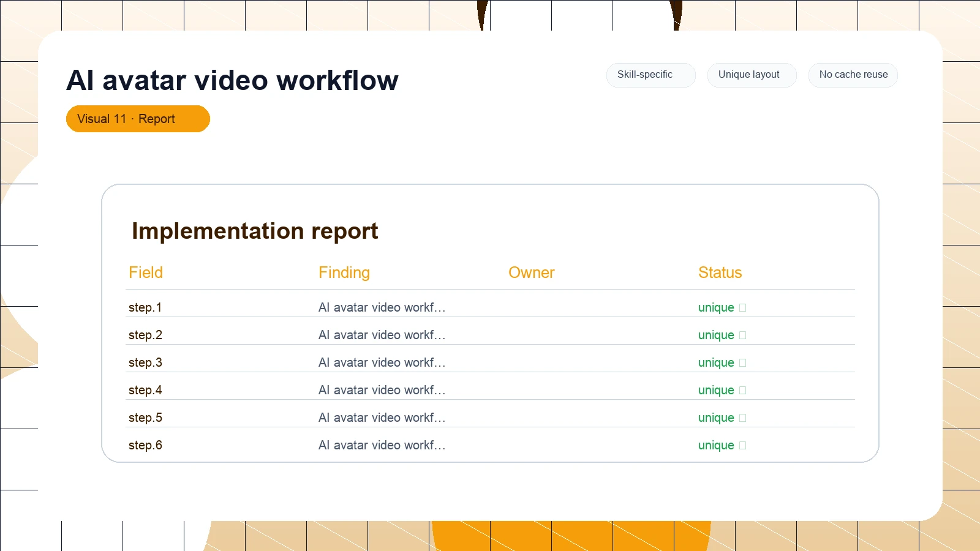
Task: Open the step.4 truncated finding text
Action: [382, 390]
